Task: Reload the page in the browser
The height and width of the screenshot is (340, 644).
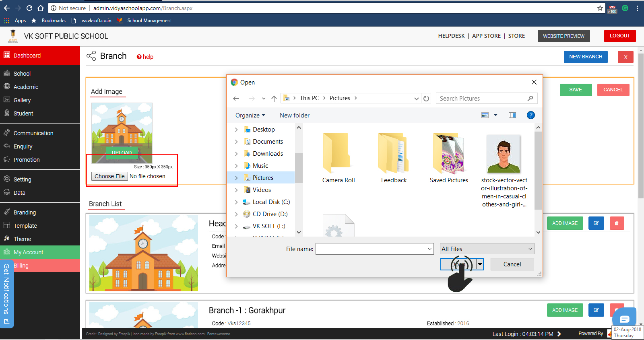Action: (29, 8)
